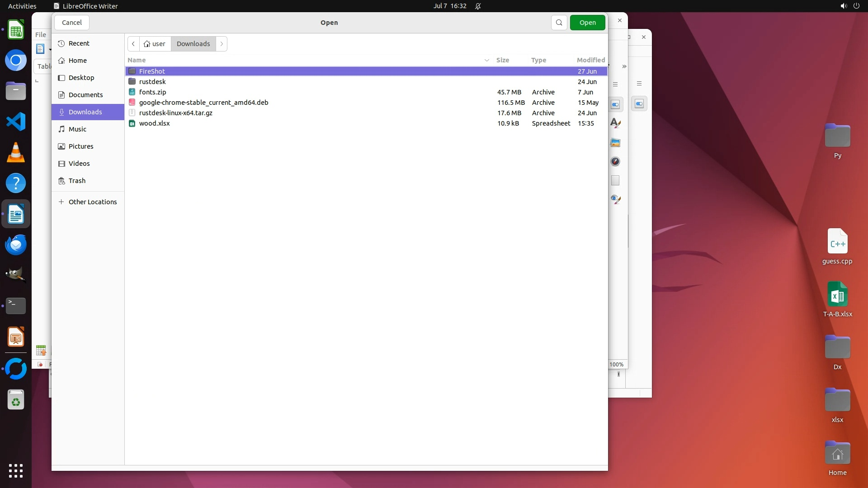
Task: Toggle the Name column sort arrow
Action: [x=487, y=60]
